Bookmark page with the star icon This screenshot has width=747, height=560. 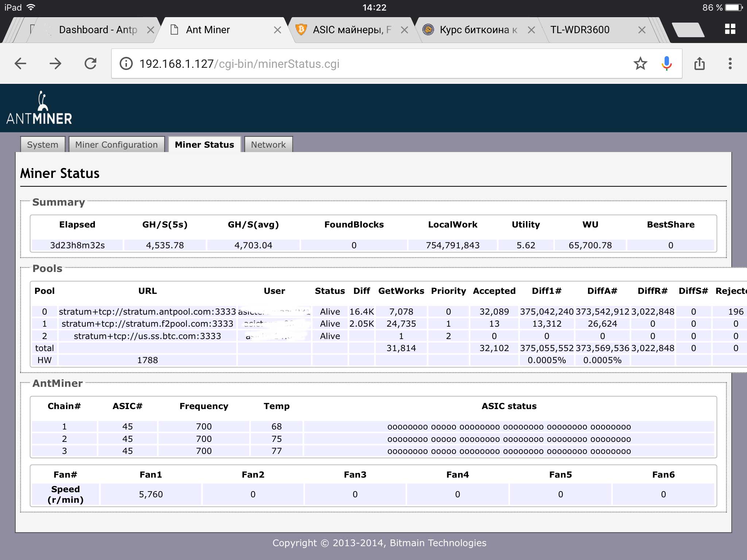pos(640,64)
